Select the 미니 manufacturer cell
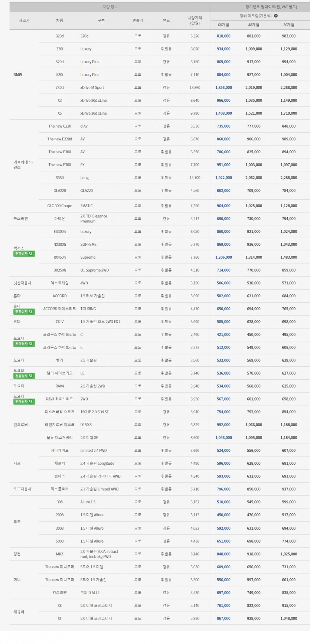 click(17, 580)
